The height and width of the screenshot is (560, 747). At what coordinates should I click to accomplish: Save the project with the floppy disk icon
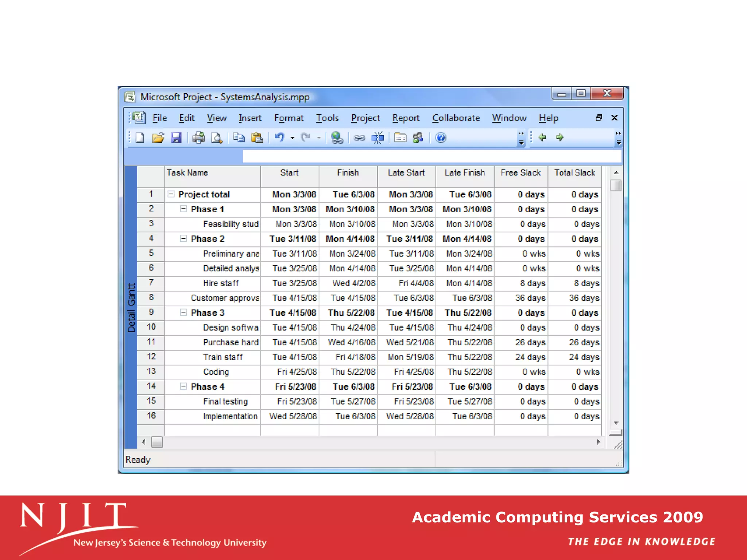(176, 138)
